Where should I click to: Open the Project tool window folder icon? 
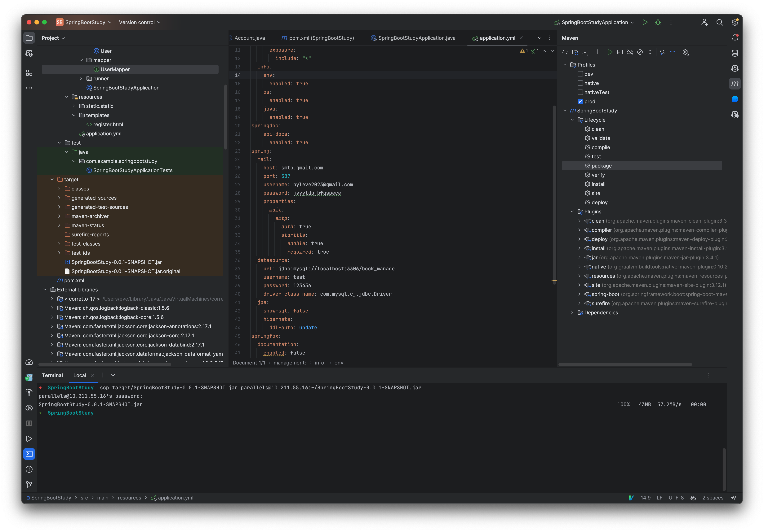29,38
